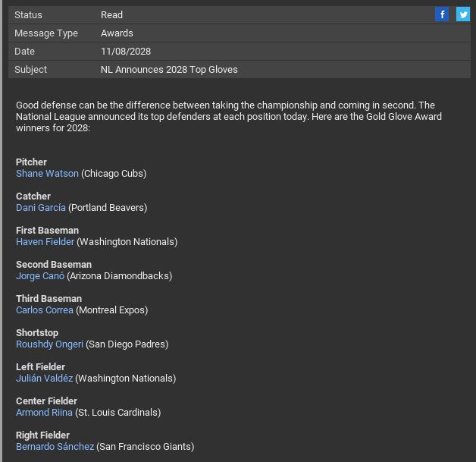Click the 'Awards' message type value
The height and width of the screenshot is (462, 476).
117,33
